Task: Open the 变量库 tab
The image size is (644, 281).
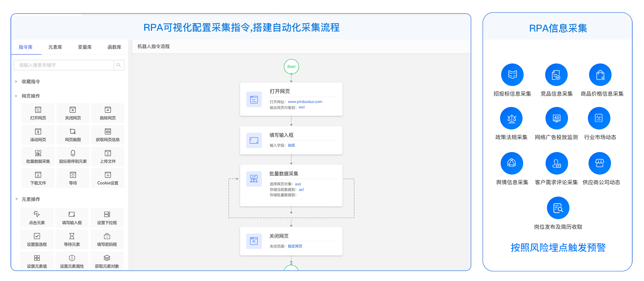Action: (85, 47)
